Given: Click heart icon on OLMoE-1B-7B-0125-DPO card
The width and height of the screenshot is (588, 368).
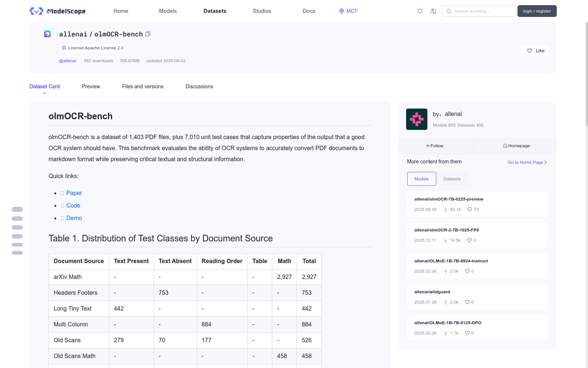Looking at the screenshot, I should tap(467, 333).
